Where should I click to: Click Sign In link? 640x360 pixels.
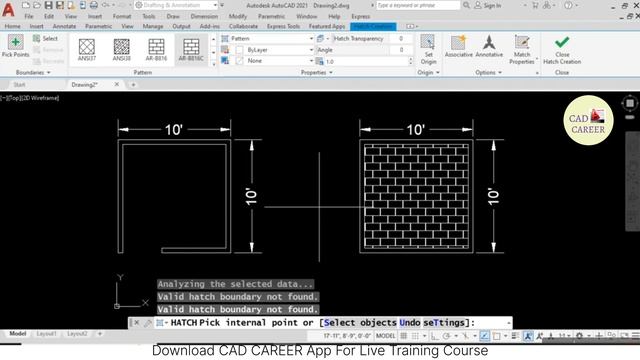(x=488, y=5)
